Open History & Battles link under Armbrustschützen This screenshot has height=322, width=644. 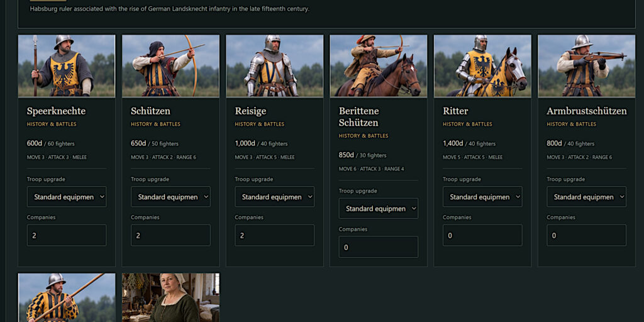tap(571, 124)
